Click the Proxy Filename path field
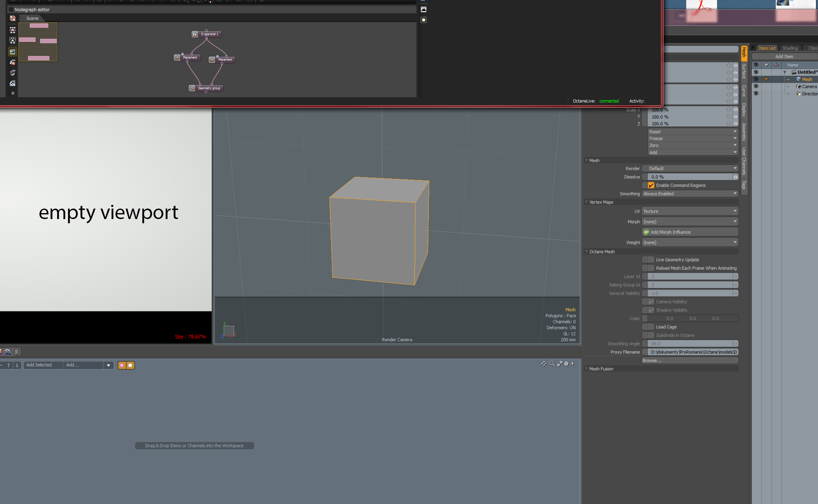Screen dimensions: 818x504 pos(693,352)
